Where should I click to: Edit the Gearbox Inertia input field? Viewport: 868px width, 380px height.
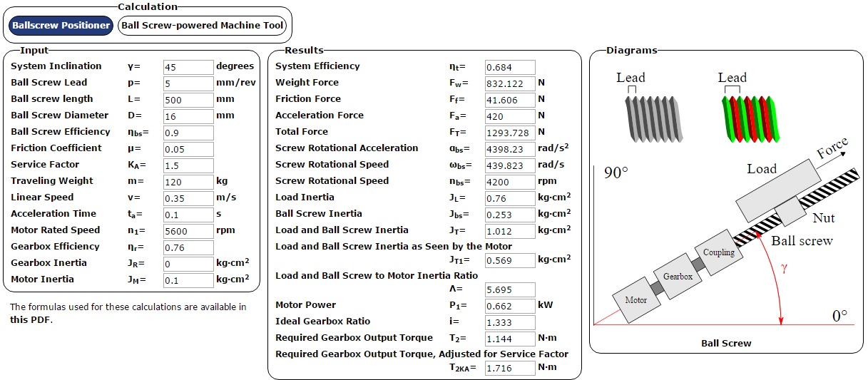tap(188, 264)
